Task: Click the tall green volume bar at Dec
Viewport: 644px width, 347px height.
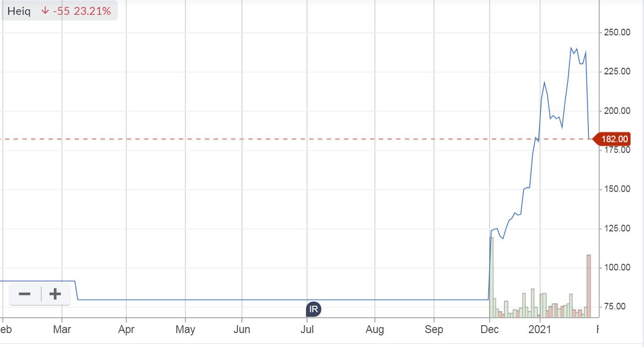Action: [491, 277]
